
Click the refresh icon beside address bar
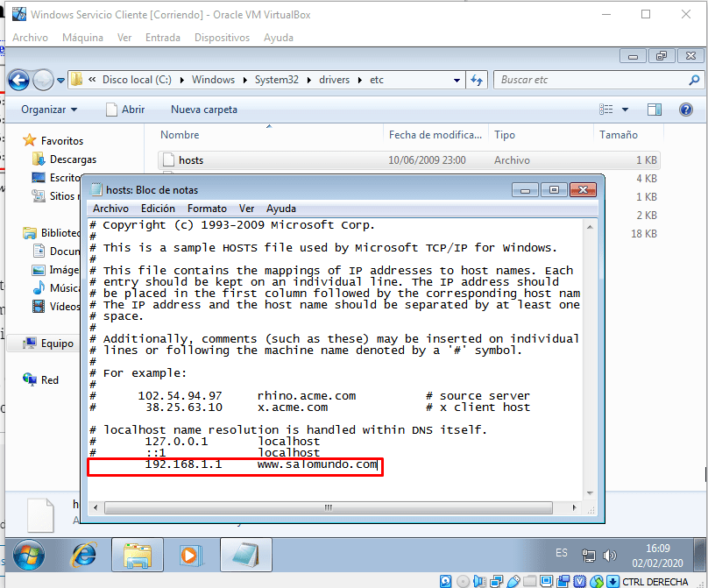click(478, 80)
